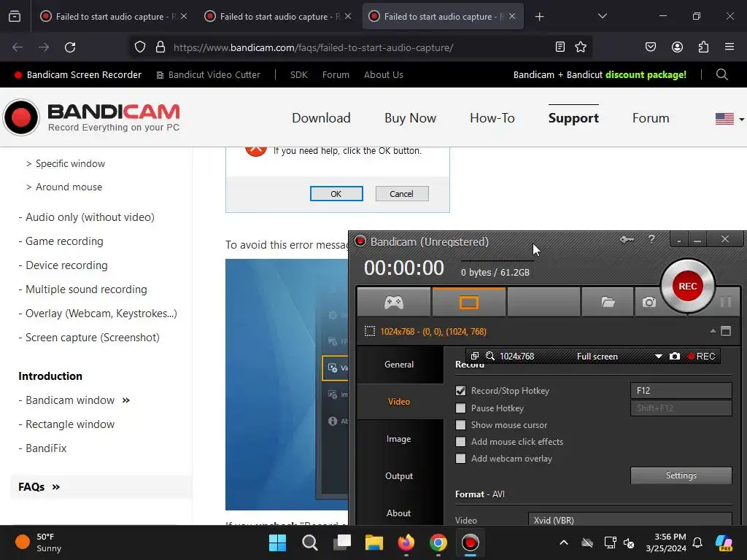747x560 pixels.
Task: Open the Windows Start button
Action: pos(277,542)
